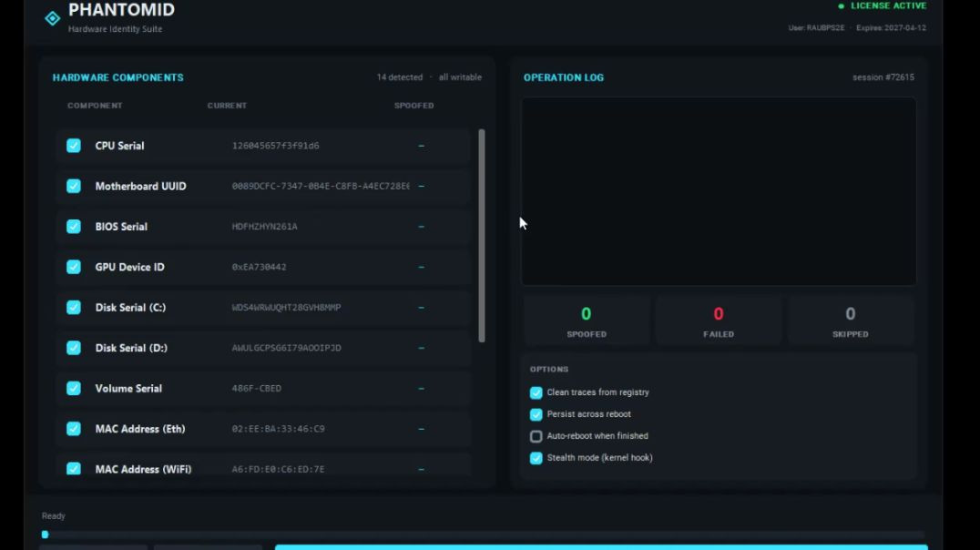Uncheck the CPU Serial checkbox

(x=74, y=146)
